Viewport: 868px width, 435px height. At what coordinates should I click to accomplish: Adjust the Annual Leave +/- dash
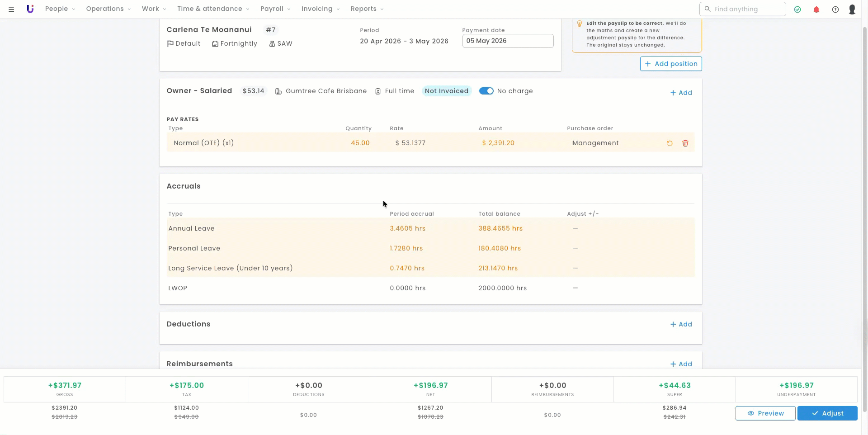575,228
